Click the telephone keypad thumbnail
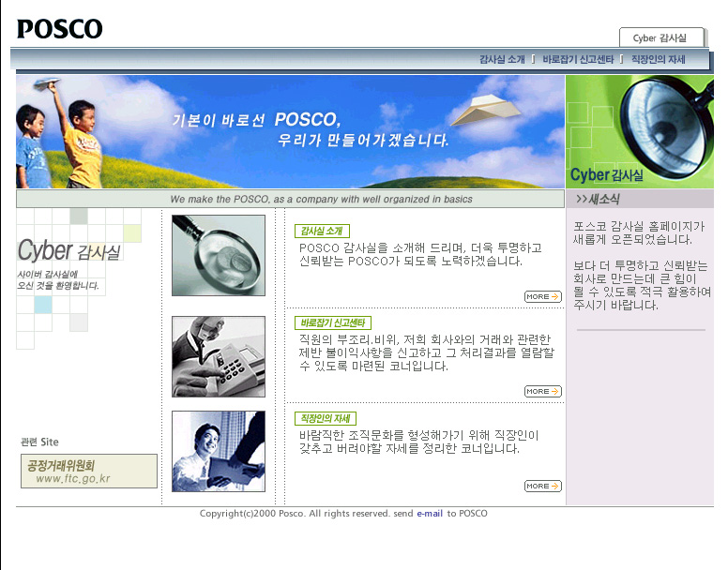728x570 pixels. (x=219, y=356)
